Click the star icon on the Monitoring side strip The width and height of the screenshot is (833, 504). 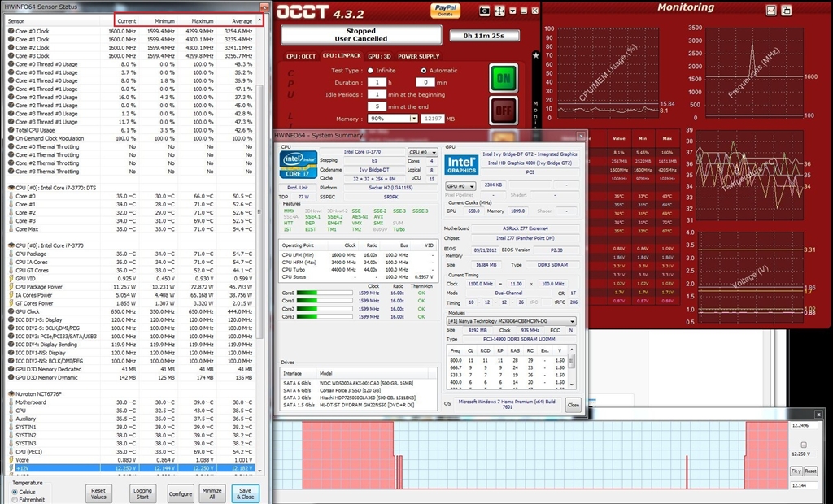pos(535,55)
